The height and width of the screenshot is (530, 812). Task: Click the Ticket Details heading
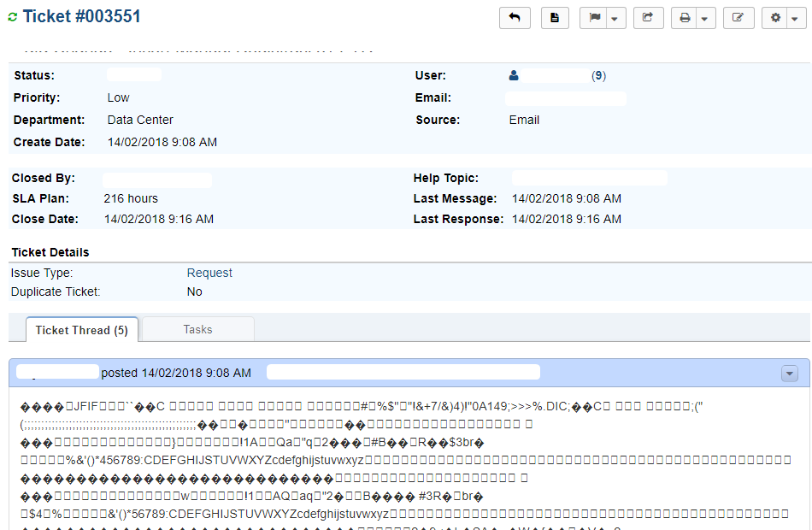tap(50, 252)
